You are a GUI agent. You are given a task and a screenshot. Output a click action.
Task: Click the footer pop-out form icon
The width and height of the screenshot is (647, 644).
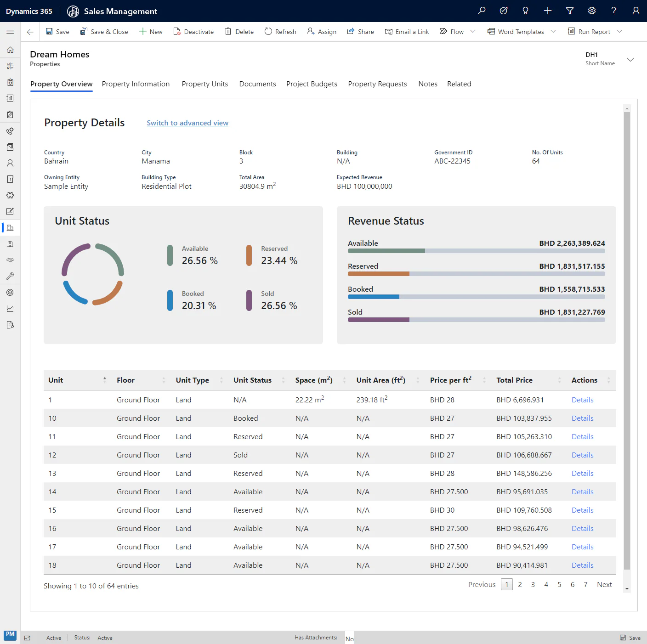(27, 638)
